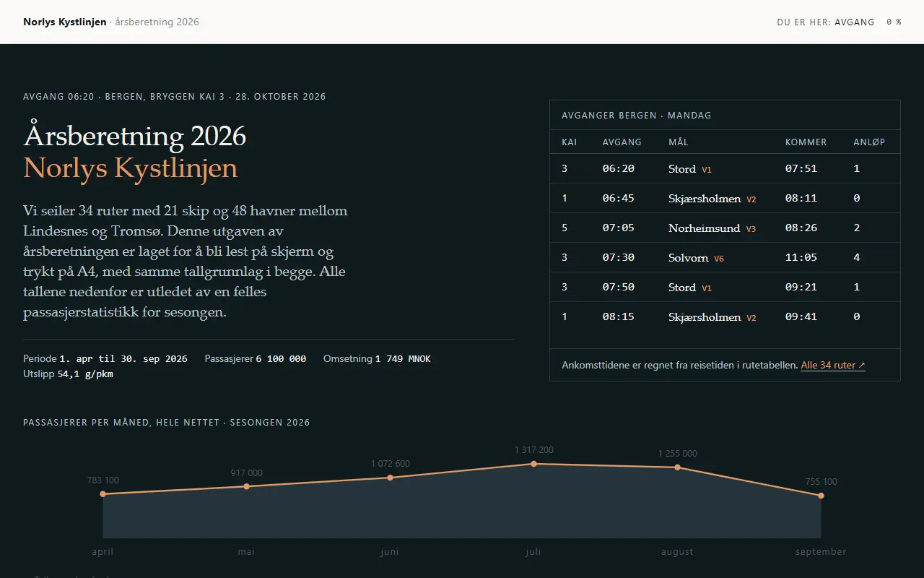Click the "AVGANGER BERGEN · MANDAG" panel title
The height and width of the screenshot is (578, 924).
[x=637, y=116]
